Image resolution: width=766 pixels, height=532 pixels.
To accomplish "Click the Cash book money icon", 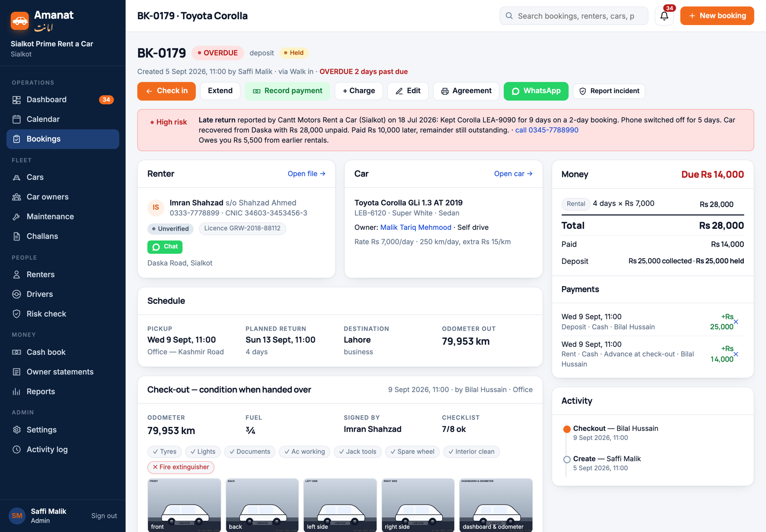I will [x=17, y=352].
